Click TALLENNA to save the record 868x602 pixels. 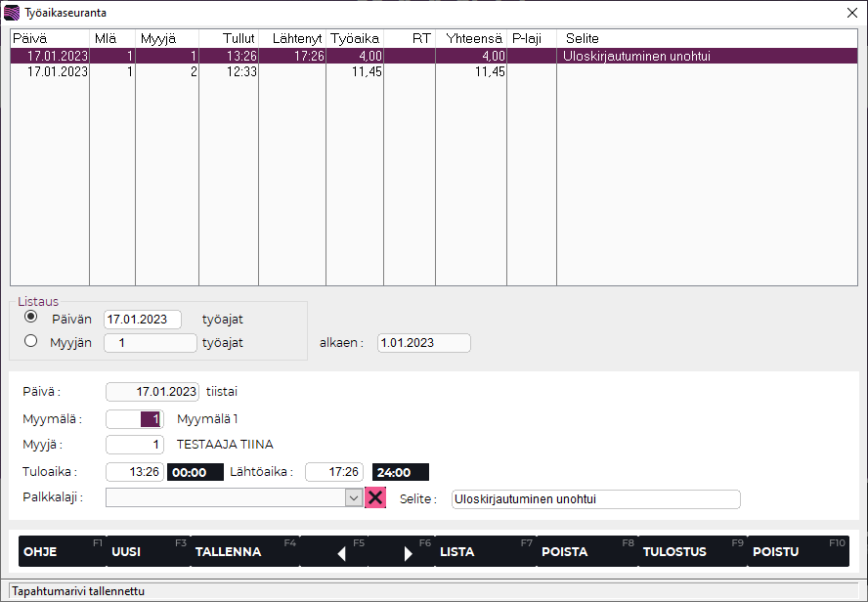coord(229,551)
